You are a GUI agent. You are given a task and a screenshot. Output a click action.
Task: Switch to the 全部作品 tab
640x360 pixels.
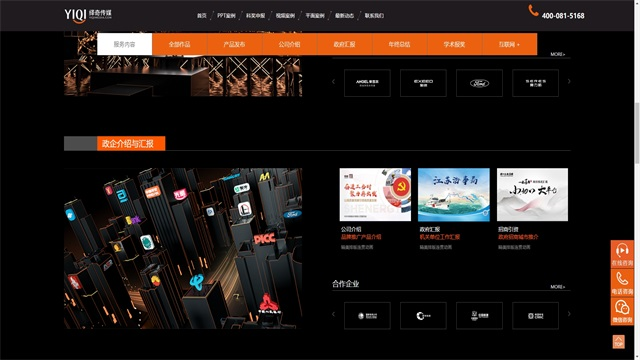coord(180,44)
